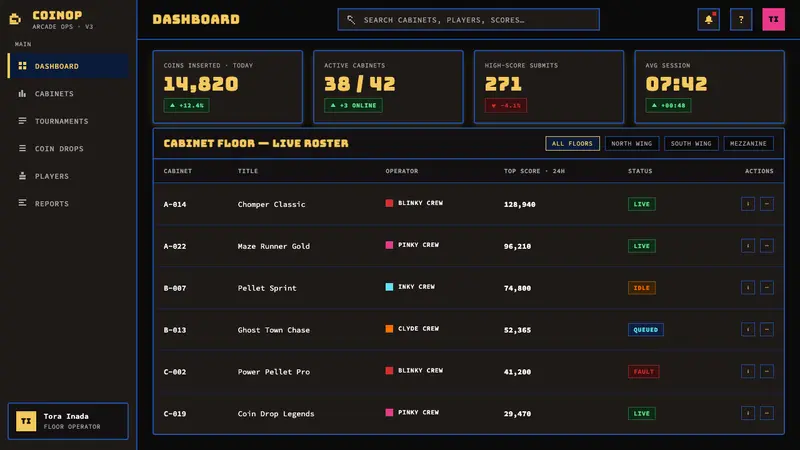Filter roster by Mezzanine
This screenshot has height=450, width=800.
pos(748,143)
